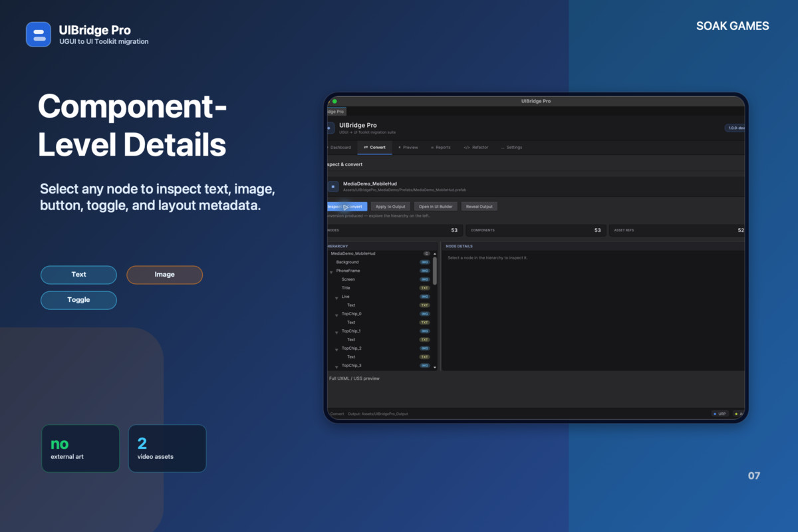798x532 pixels.
Task: Collapse the TopChip_1 node arrow
Action: [x=336, y=332]
